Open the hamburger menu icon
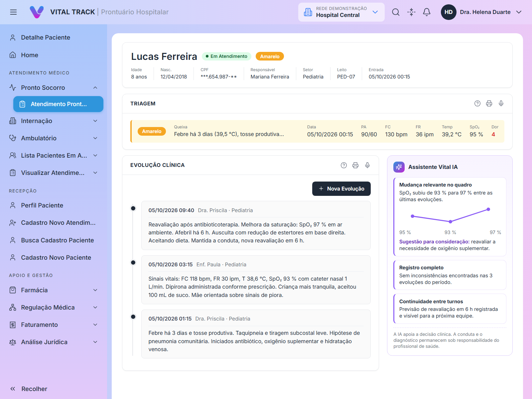532x399 pixels. pyautogui.click(x=13, y=12)
